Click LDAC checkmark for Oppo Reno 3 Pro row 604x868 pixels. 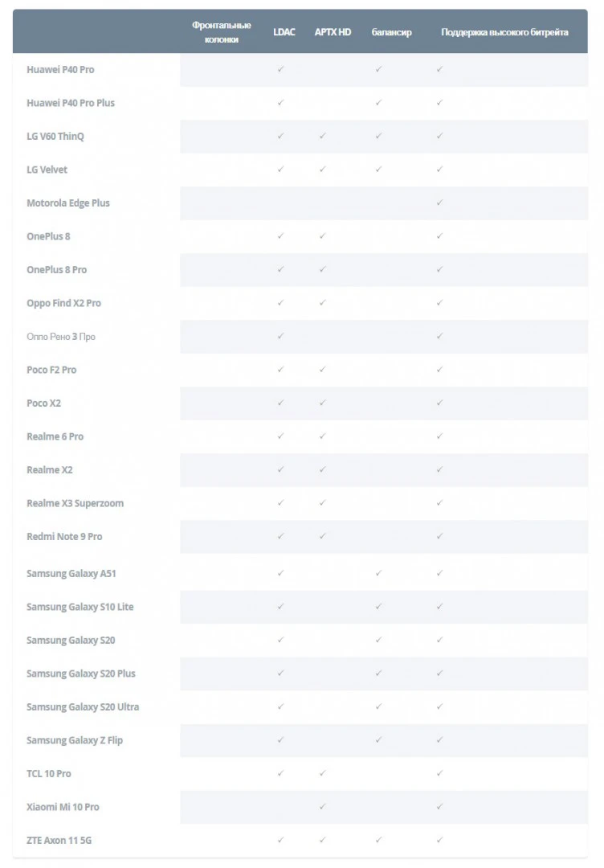[280, 337]
